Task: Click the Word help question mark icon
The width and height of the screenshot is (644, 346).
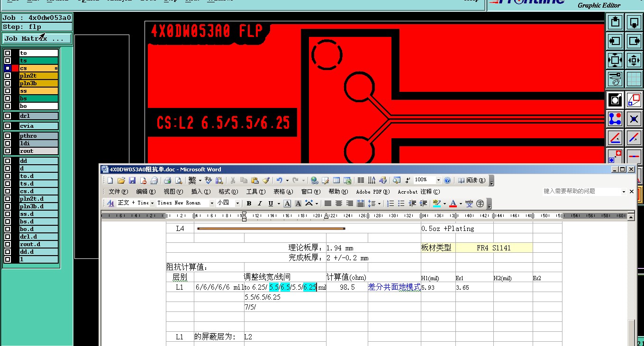Action: tap(447, 180)
